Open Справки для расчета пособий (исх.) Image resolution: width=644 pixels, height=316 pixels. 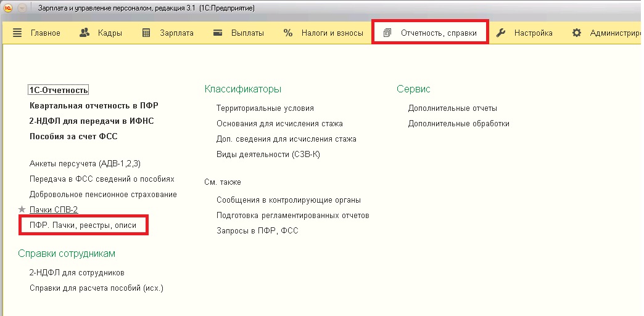[96, 288]
